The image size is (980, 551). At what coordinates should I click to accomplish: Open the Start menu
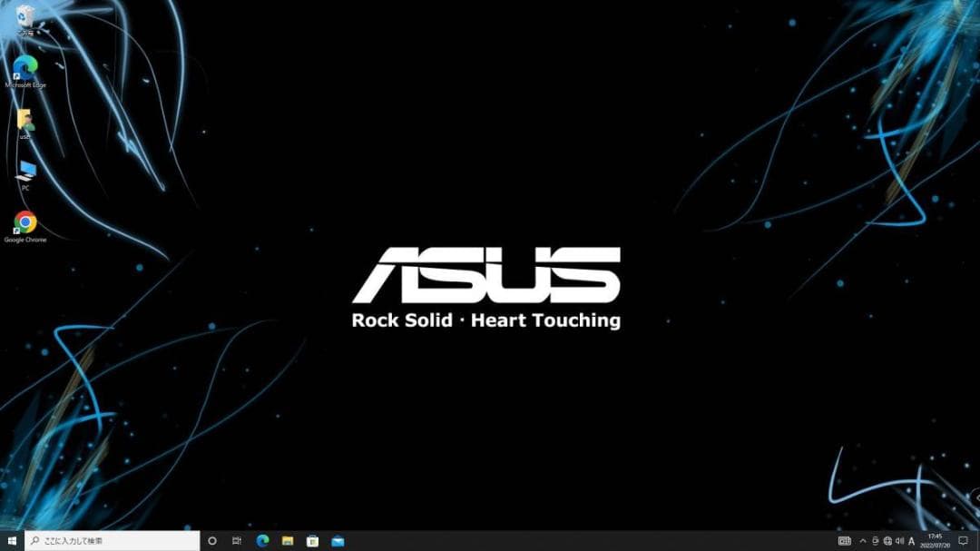11,541
